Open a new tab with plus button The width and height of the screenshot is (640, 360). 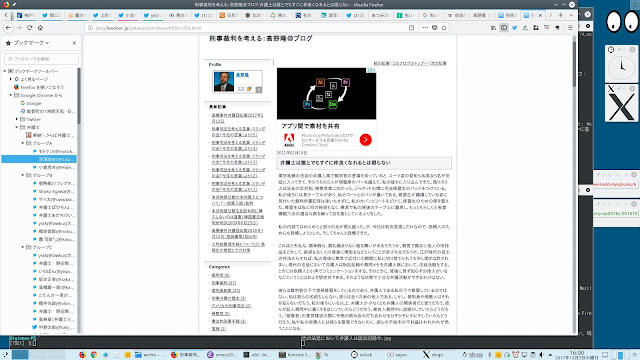[x=561, y=15]
